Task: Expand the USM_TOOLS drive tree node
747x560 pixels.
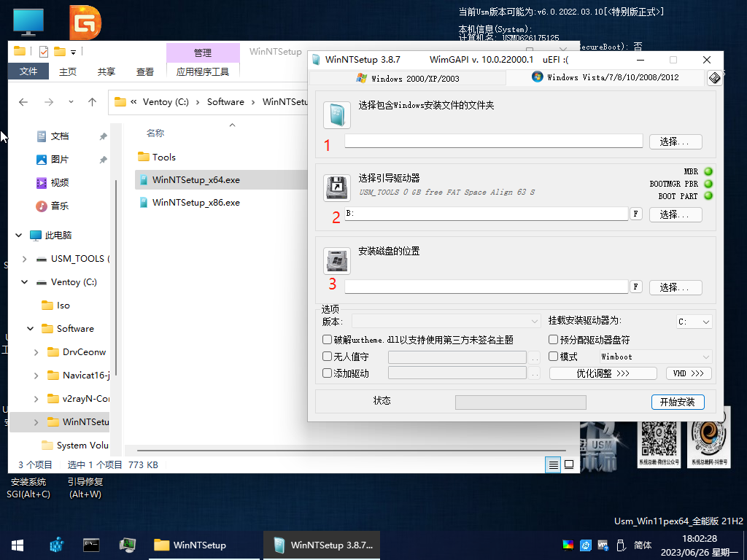Action: pos(25,259)
